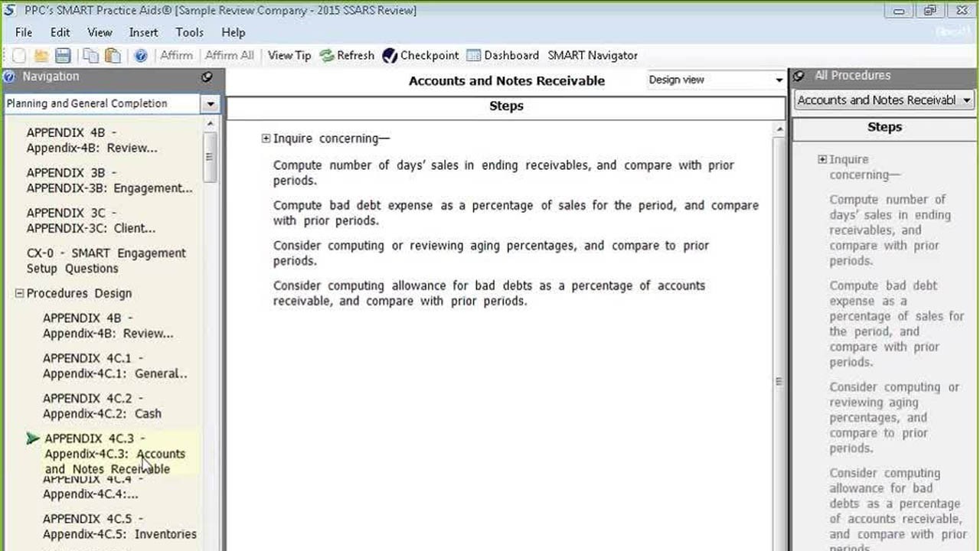Click the Save disk icon
Screen dimensions: 980x551
pos(63,56)
